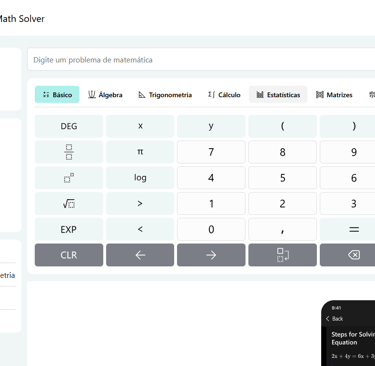Open the Trigonometria tab
This screenshot has height=366, width=375.
pos(165,95)
